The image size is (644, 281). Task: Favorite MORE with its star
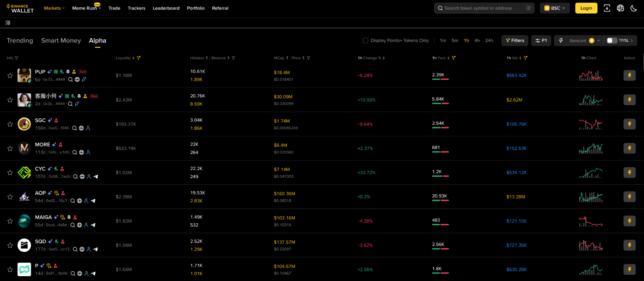click(x=10, y=148)
